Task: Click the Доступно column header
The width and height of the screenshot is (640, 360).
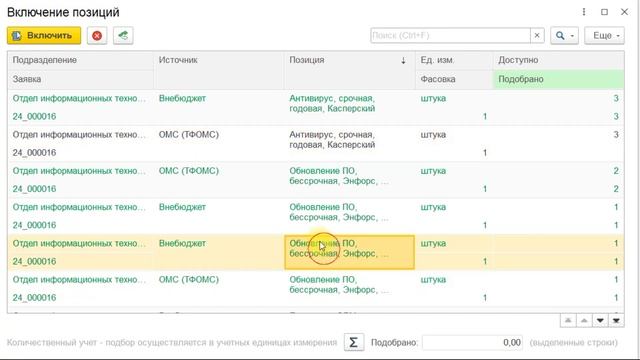Action: pyautogui.click(x=558, y=60)
